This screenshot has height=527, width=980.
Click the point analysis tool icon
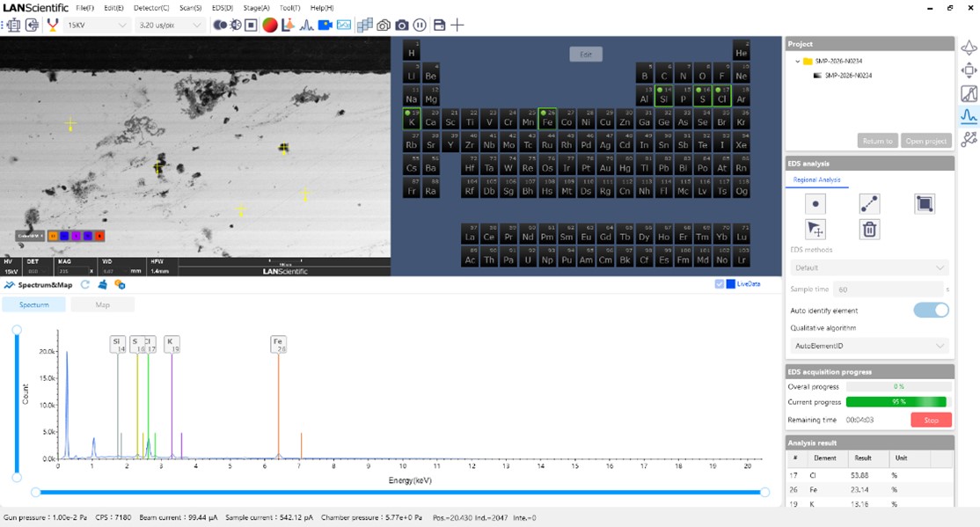click(815, 204)
